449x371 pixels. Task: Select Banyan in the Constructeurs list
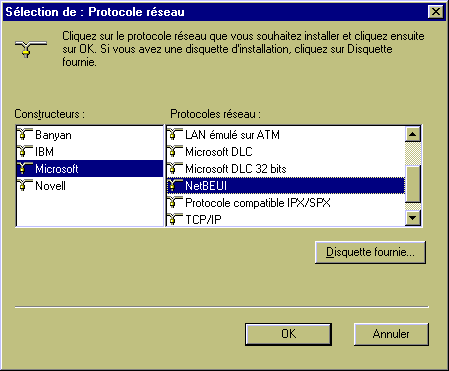pyautogui.click(x=90, y=135)
